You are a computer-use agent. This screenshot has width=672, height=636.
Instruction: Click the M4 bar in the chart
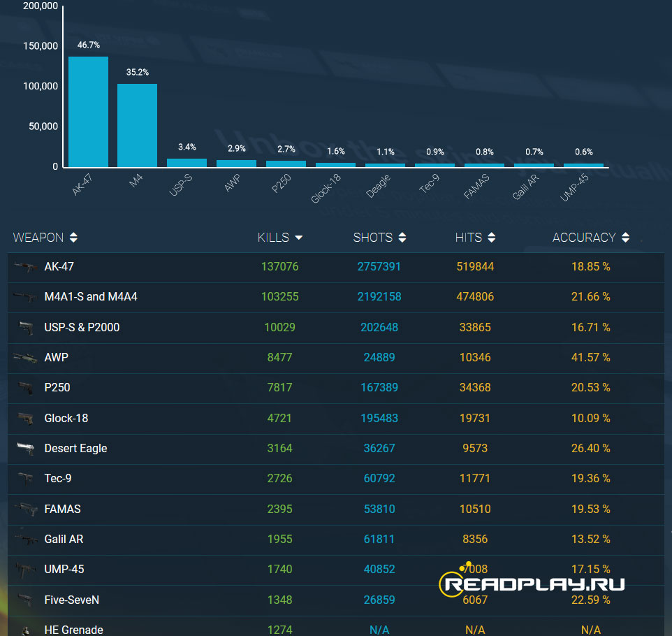[137, 125]
